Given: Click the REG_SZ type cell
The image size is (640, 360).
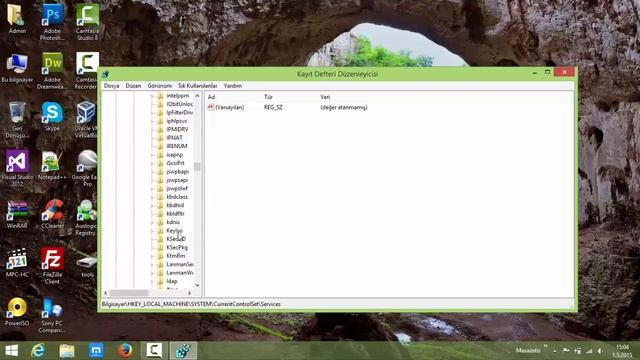Looking at the screenshot, I should click(x=273, y=107).
